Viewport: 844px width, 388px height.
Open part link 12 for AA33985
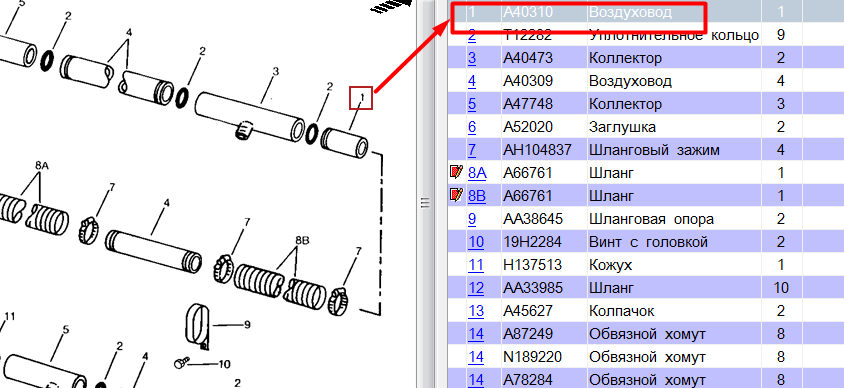click(x=476, y=288)
